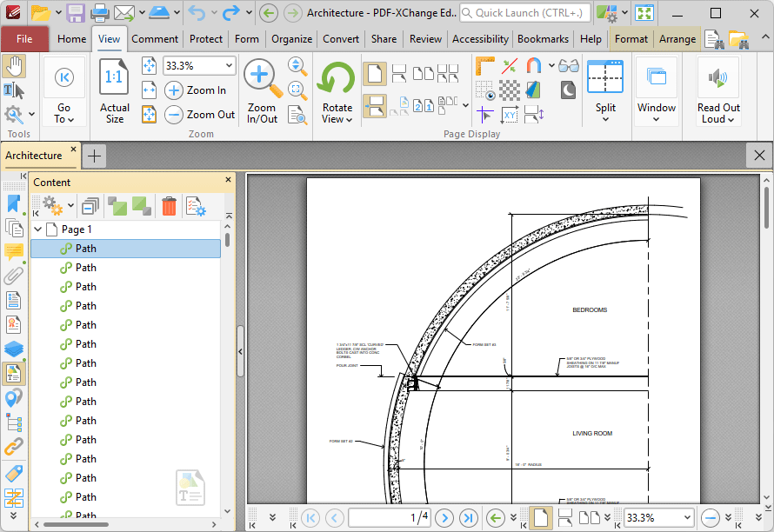Collapse the ribbon with the chevron
Viewport: 774px width, 532px height.
click(x=764, y=37)
